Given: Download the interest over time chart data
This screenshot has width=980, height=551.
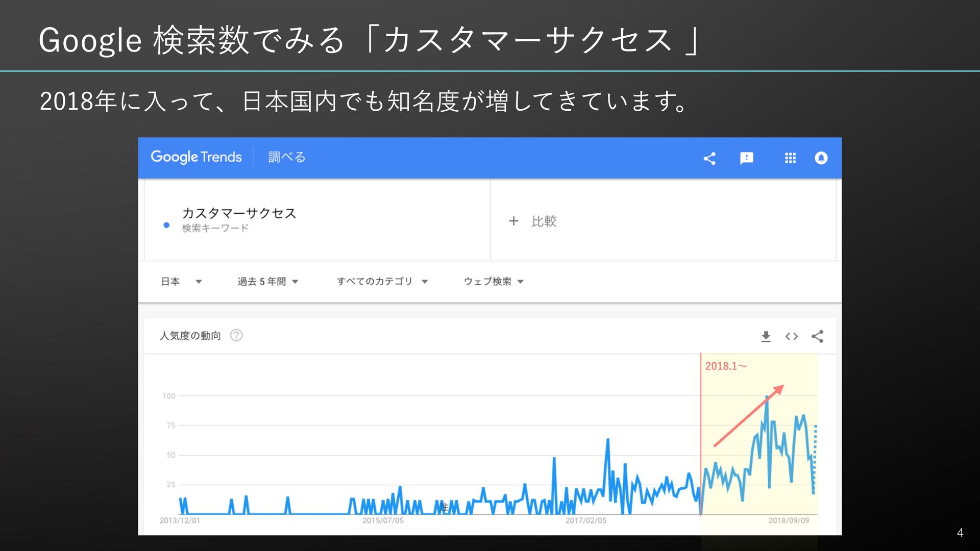Looking at the screenshot, I should click(x=766, y=336).
